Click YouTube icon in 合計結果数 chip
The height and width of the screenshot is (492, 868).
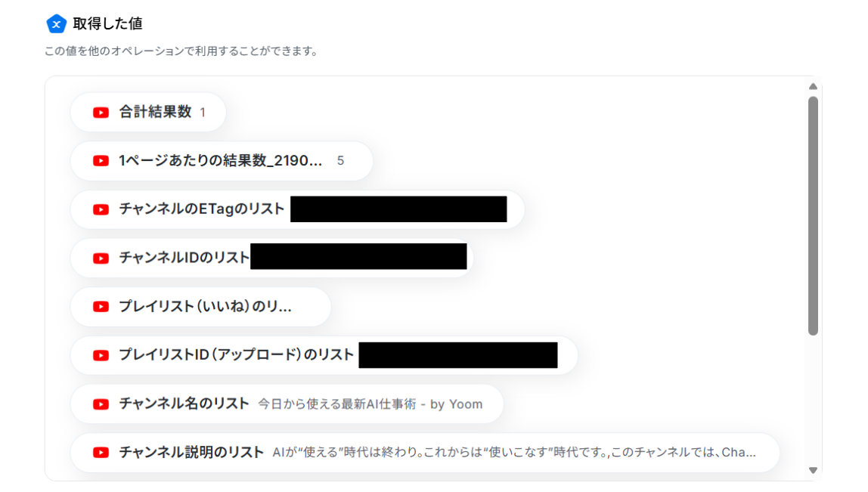101,113
